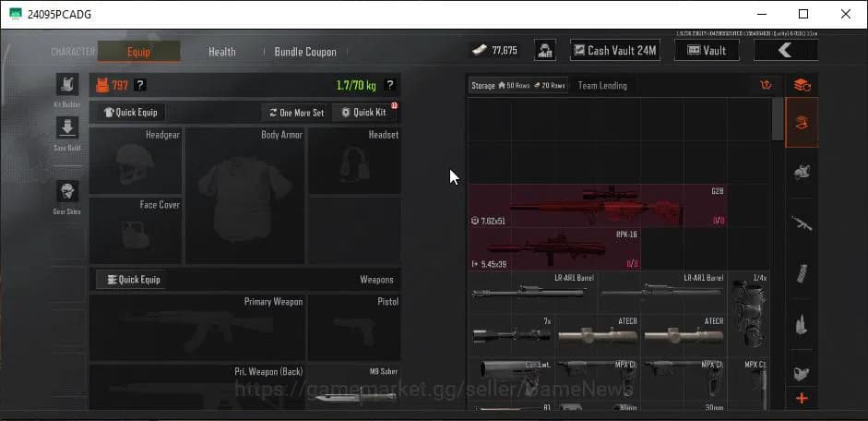This screenshot has width=868, height=421.
Task: Click the 77,675 cash amount
Action: (505, 51)
